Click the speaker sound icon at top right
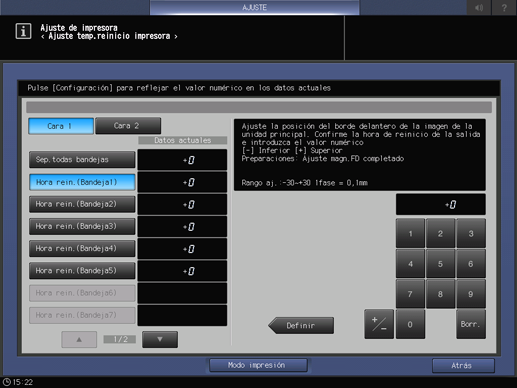This screenshot has width=517, height=388. (x=479, y=7)
